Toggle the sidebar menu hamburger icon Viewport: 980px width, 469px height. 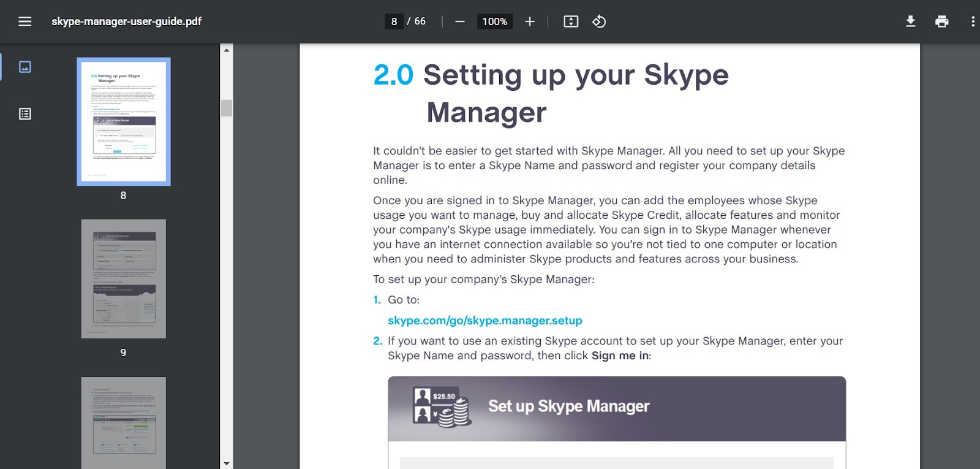[x=25, y=21]
